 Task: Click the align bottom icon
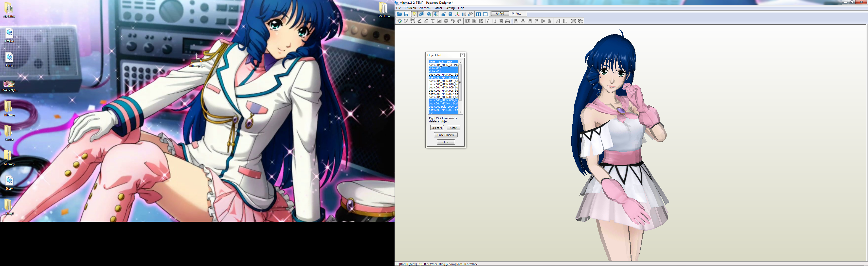coord(550,21)
